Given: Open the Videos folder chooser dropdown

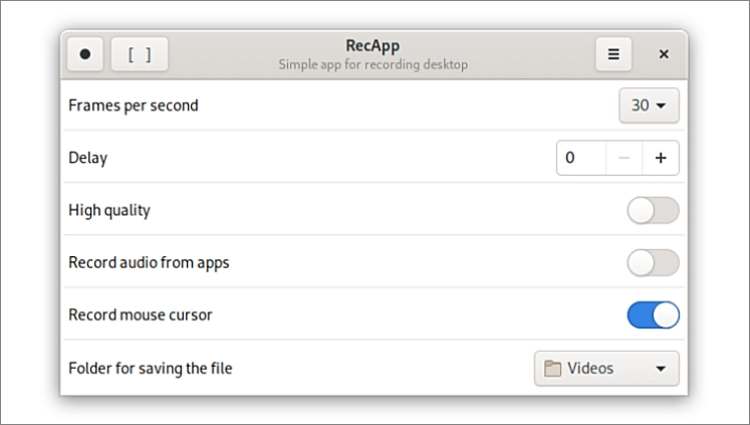Looking at the screenshot, I should tap(606, 368).
